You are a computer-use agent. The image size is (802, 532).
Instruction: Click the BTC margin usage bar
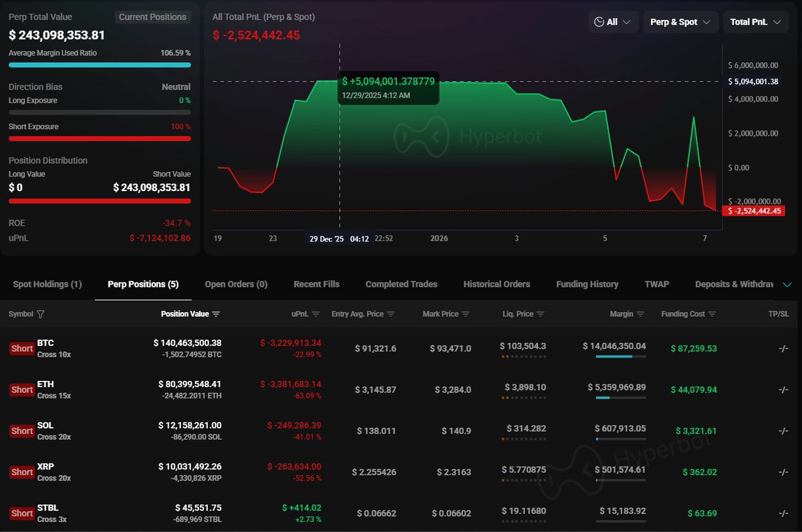[x=621, y=357]
